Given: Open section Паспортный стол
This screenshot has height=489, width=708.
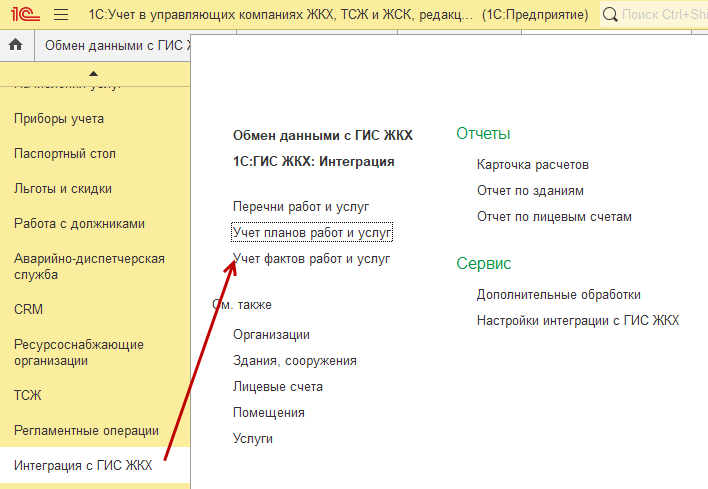Looking at the screenshot, I should click(65, 154).
